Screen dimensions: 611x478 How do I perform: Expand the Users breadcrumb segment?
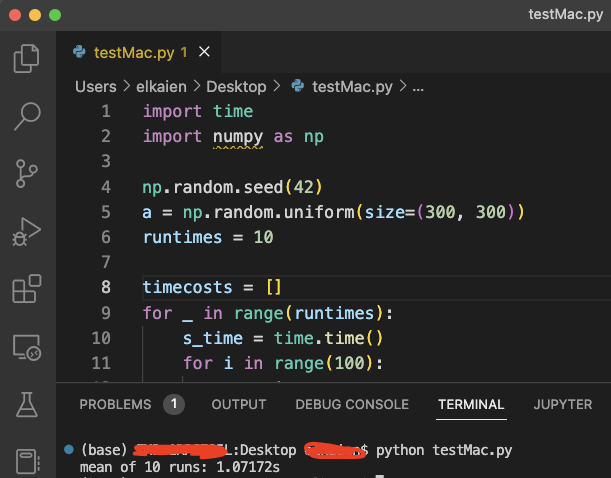point(96,87)
